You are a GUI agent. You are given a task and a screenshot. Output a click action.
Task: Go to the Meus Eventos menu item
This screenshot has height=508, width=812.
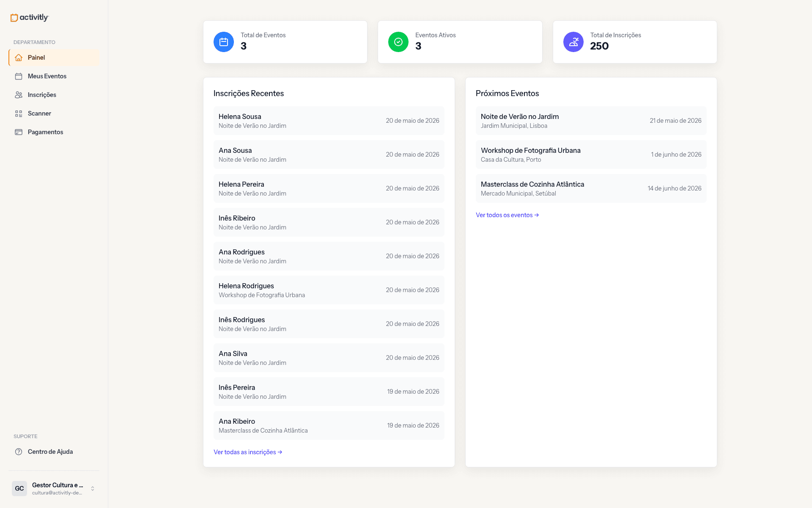(54, 76)
